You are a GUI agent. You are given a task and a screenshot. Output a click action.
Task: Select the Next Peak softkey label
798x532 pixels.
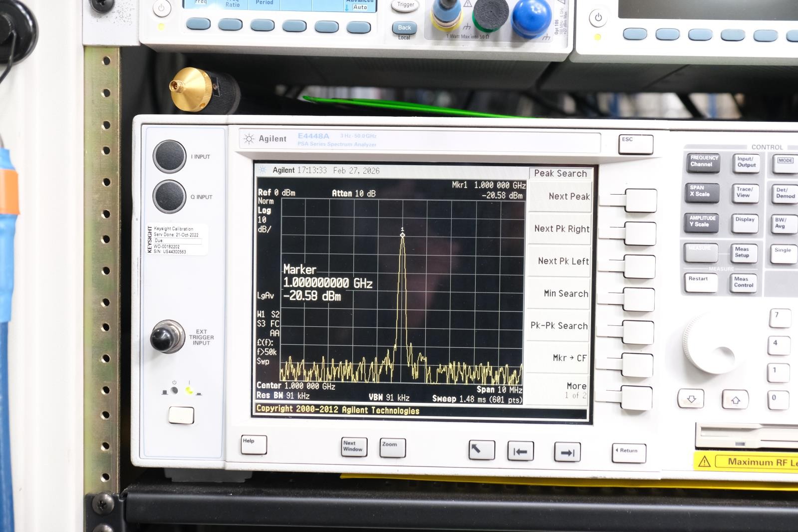pyautogui.click(x=569, y=197)
